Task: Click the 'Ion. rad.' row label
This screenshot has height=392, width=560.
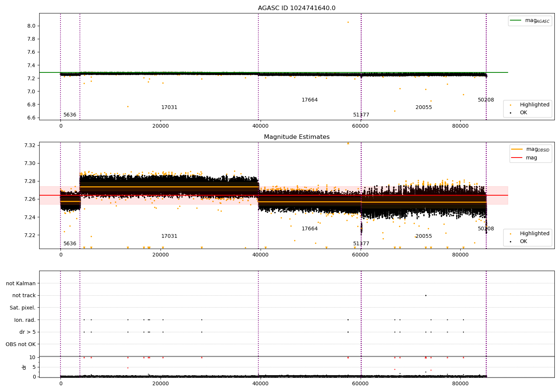Action: coord(25,320)
